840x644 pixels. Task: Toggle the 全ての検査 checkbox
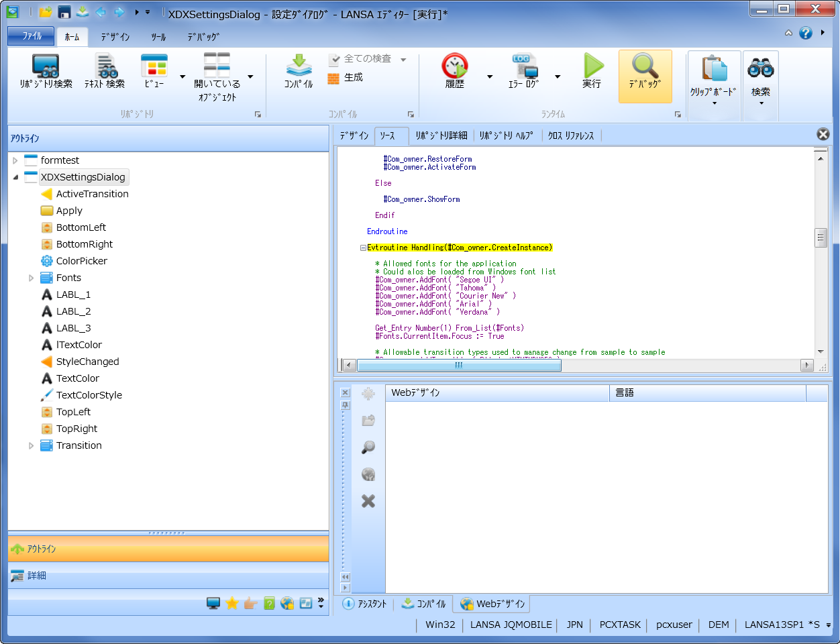(335, 59)
